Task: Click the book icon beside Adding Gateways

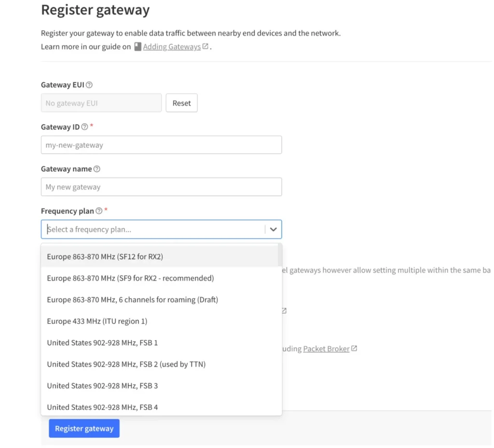Action: click(x=137, y=47)
